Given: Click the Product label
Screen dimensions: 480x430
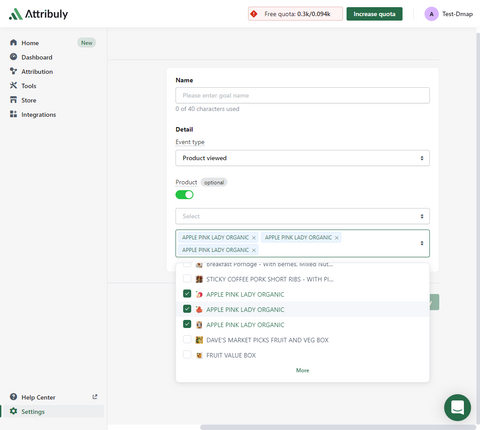Looking at the screenshot, I should tap(186, 182).
